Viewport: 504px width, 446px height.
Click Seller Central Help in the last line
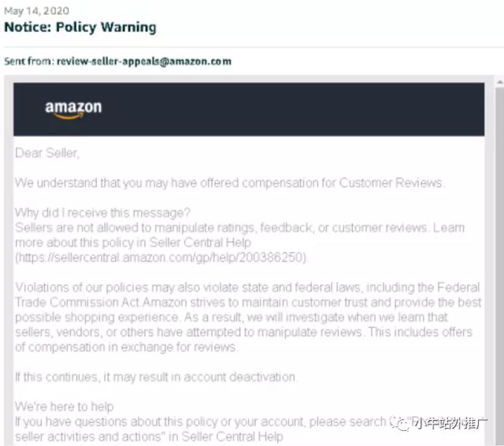click(x=232, y=437)
